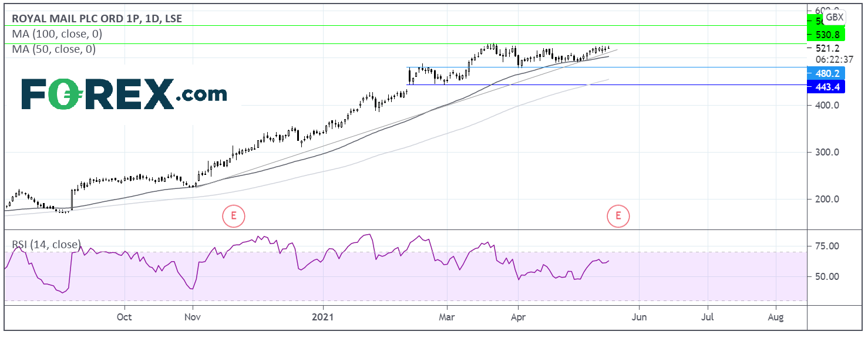This screenshot has height=338, width=868.
Task: Click the RSI (14, close) indicator label
Action: tap(46, 244)
